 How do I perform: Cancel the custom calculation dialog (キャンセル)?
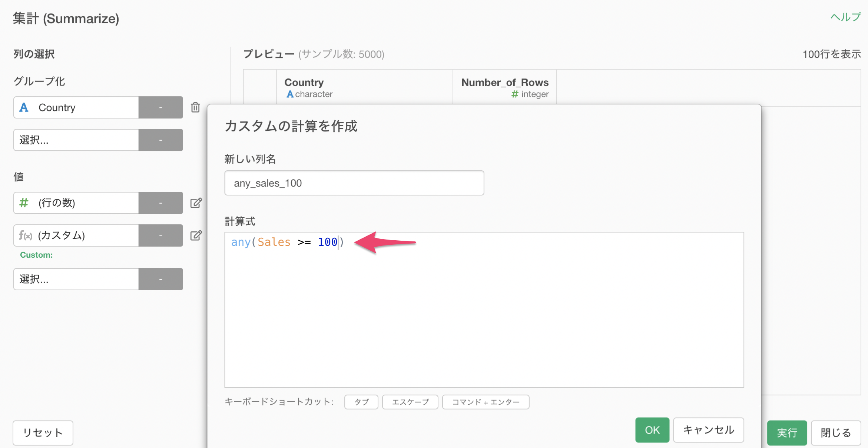708,430
